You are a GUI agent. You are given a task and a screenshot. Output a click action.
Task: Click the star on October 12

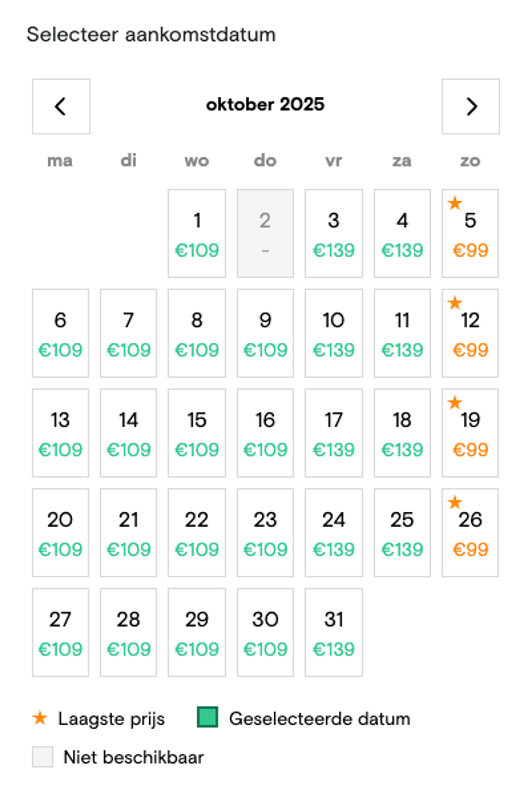coord(455,303)
